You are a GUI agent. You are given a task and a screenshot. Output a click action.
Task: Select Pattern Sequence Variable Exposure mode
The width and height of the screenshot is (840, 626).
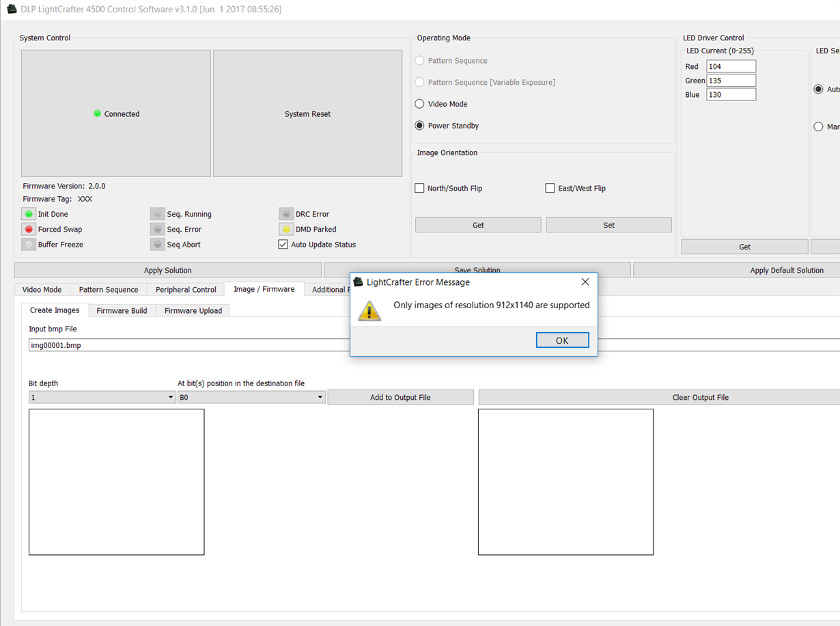(x=419, y=82)
